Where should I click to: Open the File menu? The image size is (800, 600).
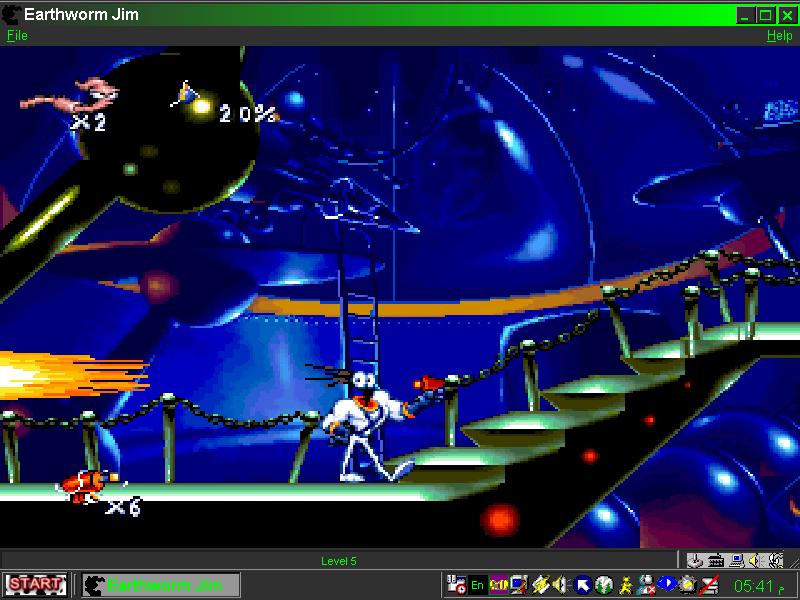(16, 35)
